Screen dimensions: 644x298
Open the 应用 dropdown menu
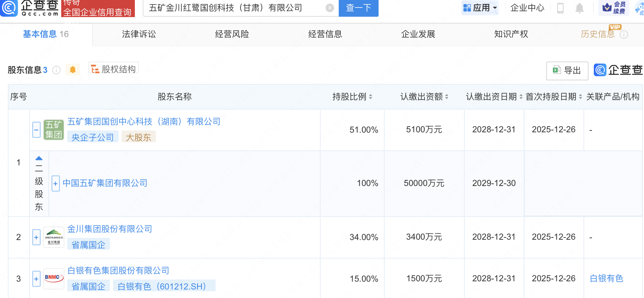click(x=480, y=8)
